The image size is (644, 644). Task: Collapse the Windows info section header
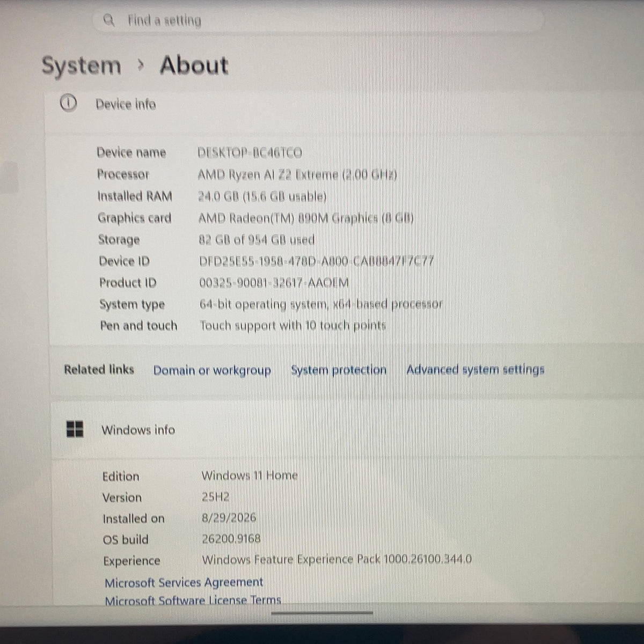pyautogui.click(x=346, y=429)
